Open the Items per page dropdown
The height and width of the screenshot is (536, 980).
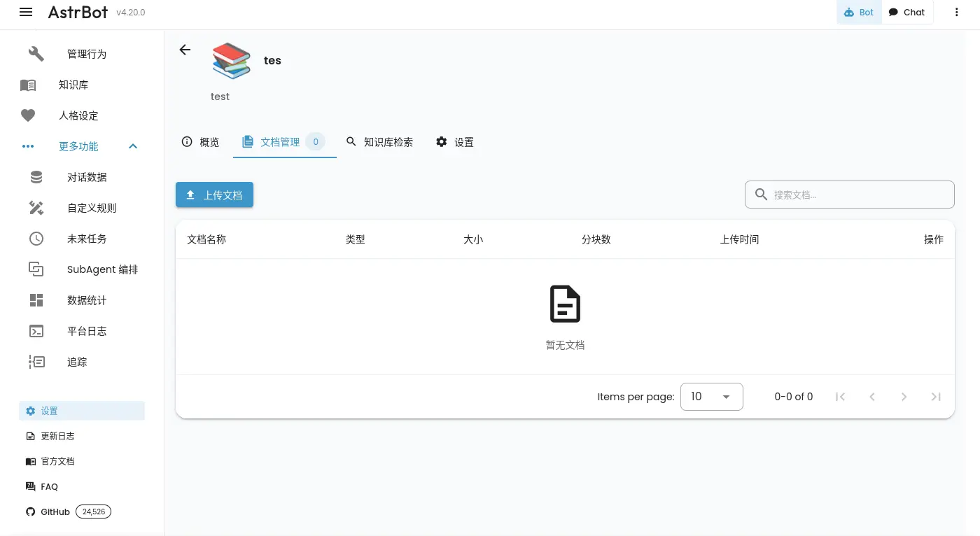[711, 397]
